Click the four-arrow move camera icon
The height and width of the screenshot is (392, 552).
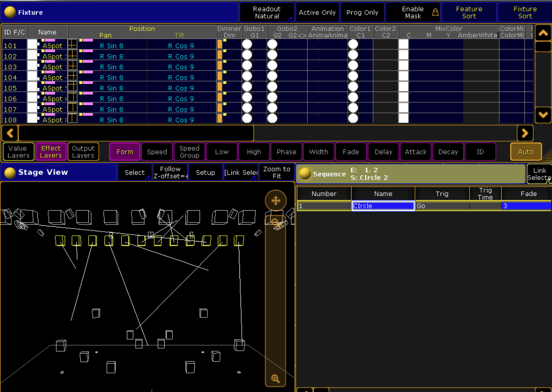(275, 201)
